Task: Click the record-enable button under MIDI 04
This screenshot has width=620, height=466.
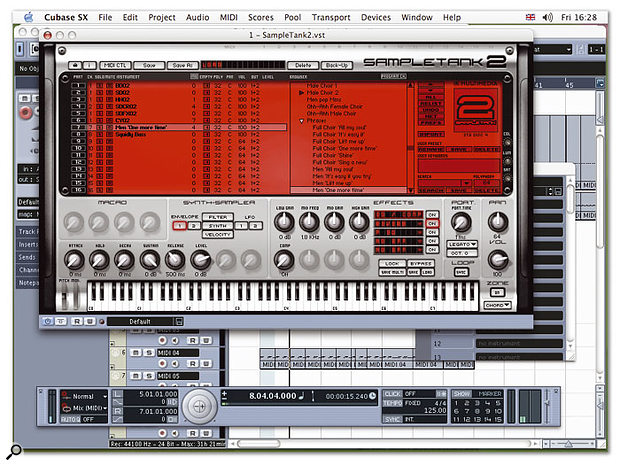Action: 162,364
